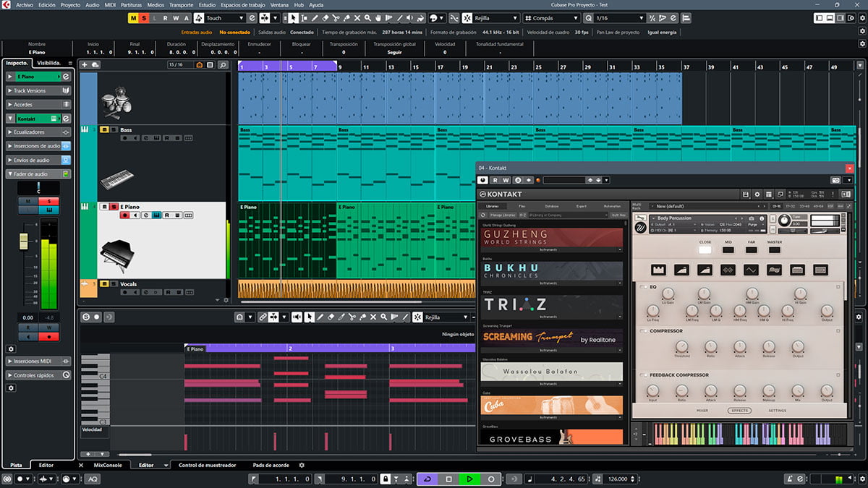Open MIDI inserts gear in Inspector
Image resolution: width=868 pixels, height=488 pixels.
click(11, 348)
